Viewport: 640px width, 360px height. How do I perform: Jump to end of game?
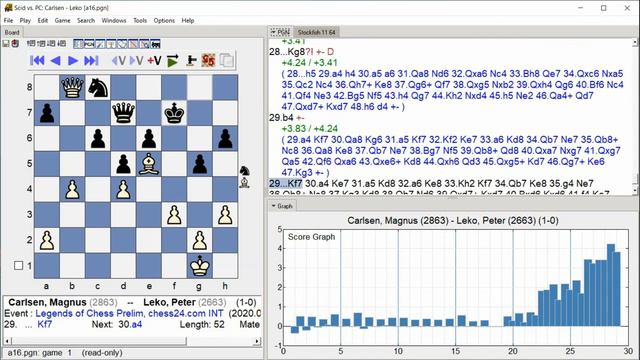click(91, 60)
